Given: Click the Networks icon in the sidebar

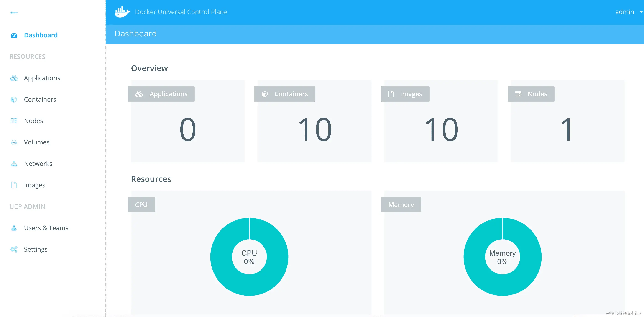Looking at the screenshot, I should pyautogui.click(x=14, y=163).
